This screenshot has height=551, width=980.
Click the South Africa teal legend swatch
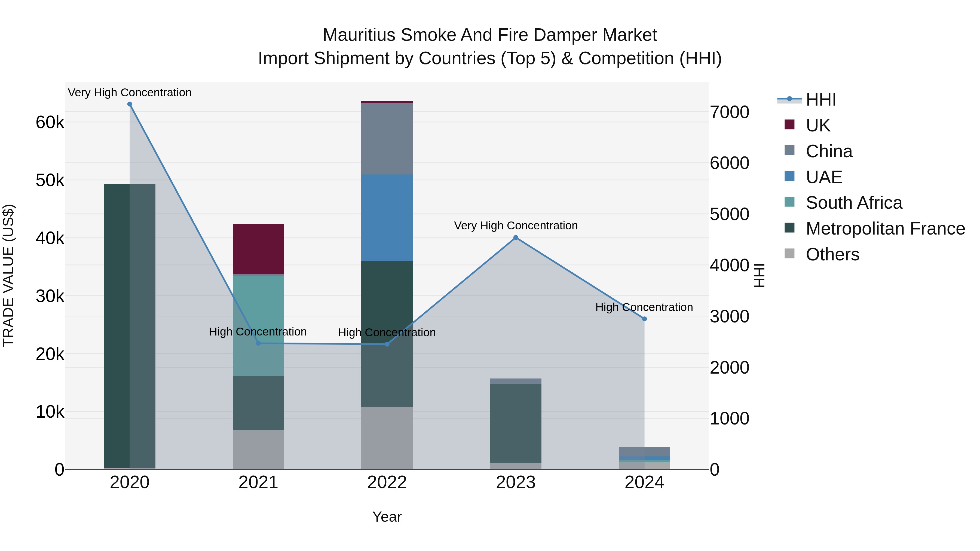click(x=789, y=202)
